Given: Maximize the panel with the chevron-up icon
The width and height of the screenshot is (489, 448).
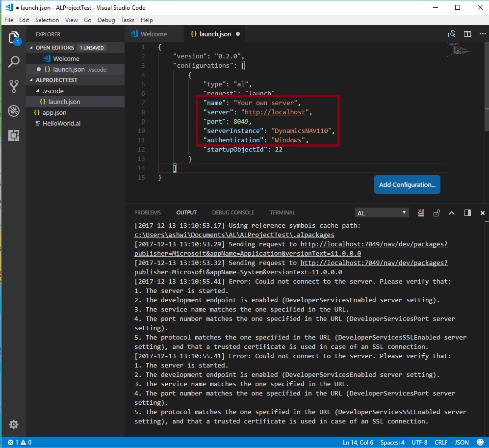Looking at the screenshot, I should (452, 213).
